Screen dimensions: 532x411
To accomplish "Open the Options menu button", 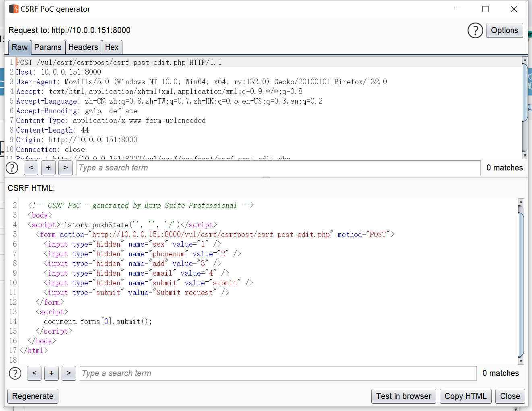I will click(x=505, y=30).
